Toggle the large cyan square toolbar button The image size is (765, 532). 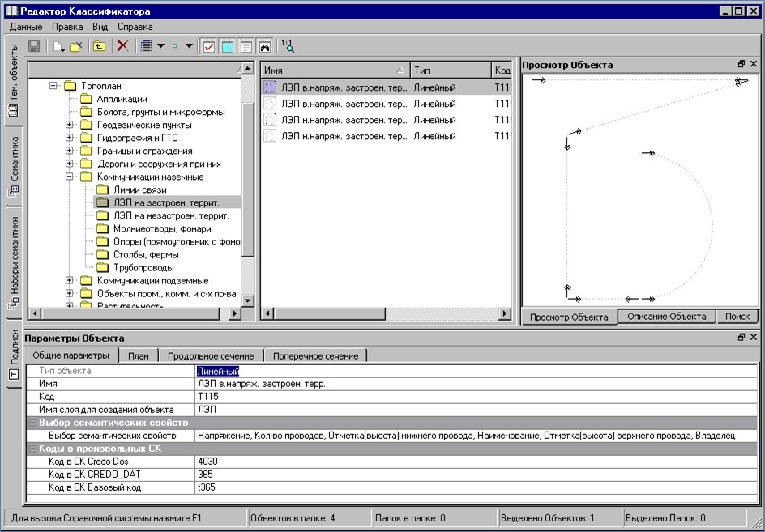[228, 46]
